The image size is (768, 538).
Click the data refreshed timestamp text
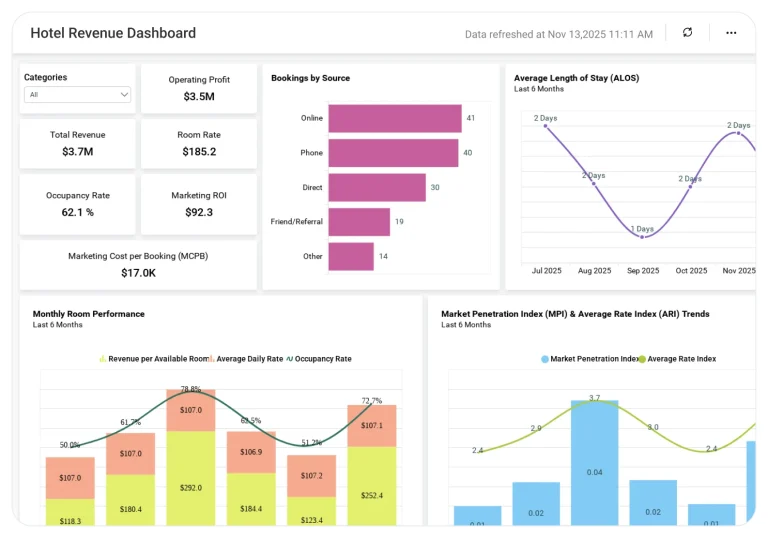click(x=559, y=34)
